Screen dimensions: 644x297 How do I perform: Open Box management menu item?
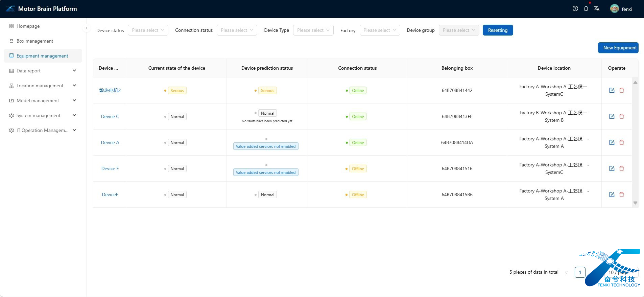(43, 41)
